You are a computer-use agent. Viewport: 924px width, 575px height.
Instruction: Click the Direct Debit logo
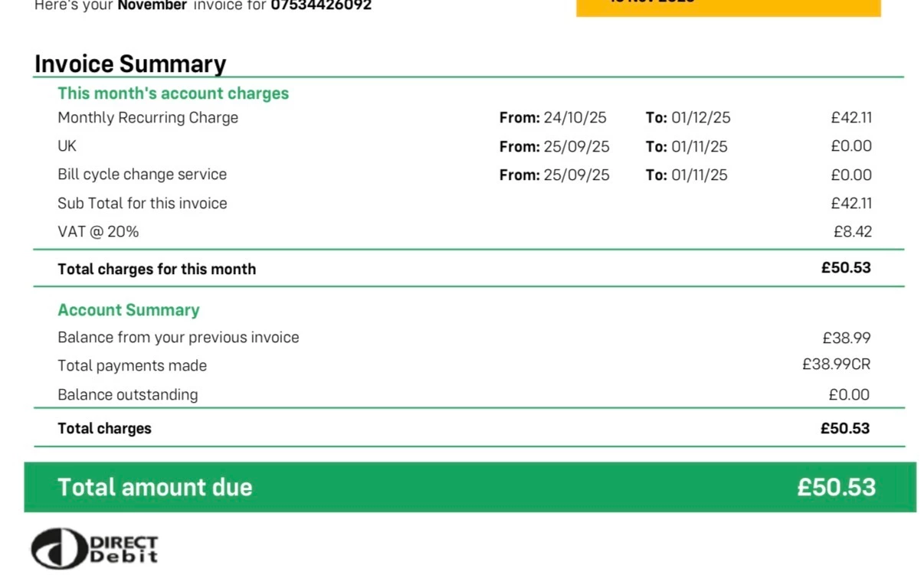[95, 548]
